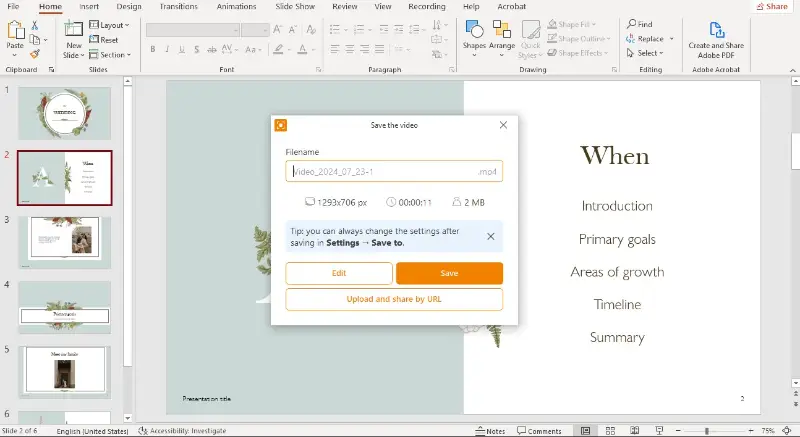The width and height of the screenshot is (800, 437).
Task: Open the font size combo box
Action: 255,30
